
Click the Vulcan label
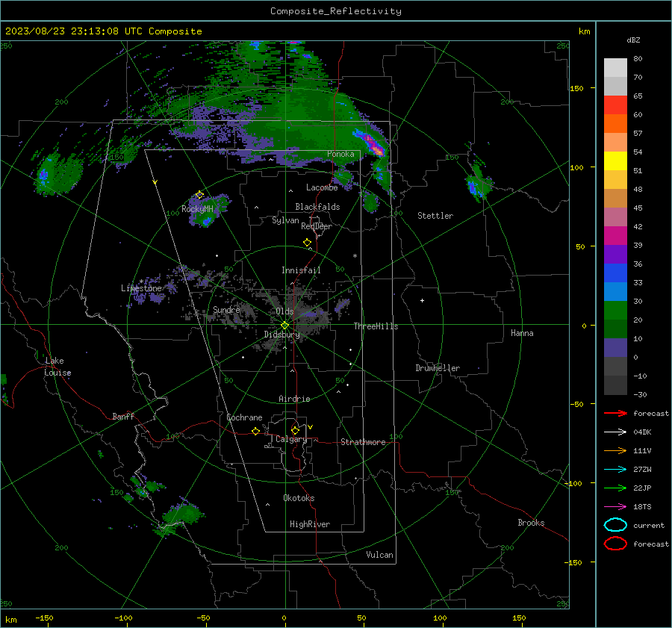coord(379,555)
